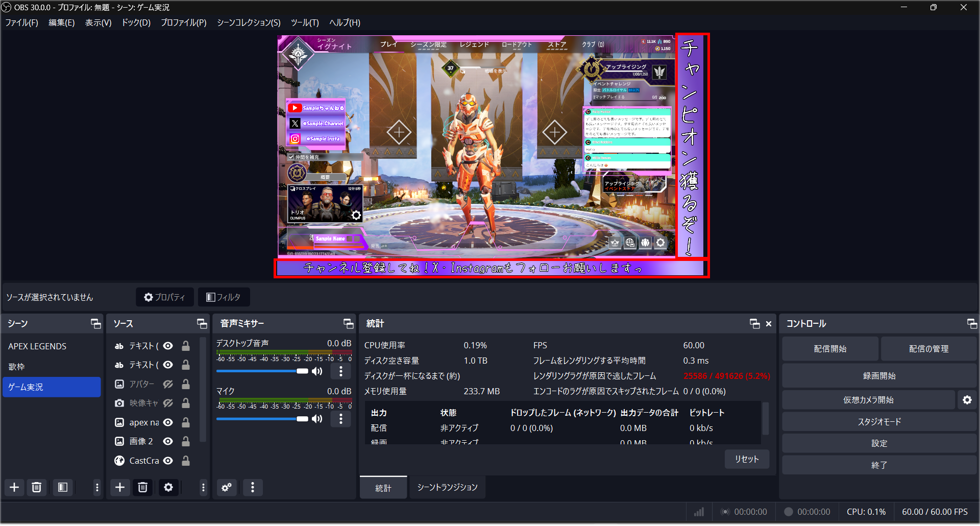Show the hidden アバター source

tap(168, 384)
